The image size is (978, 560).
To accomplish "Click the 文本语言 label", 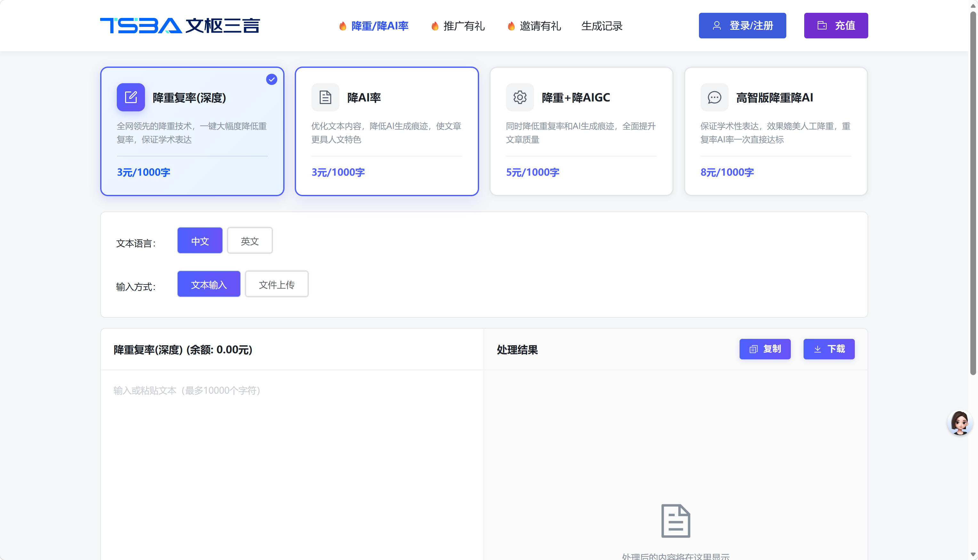I will click(x=136, y=243).
